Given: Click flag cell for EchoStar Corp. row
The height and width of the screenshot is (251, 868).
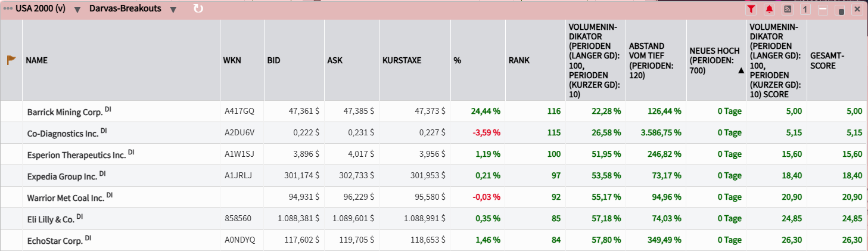Looking at the screenshot, I should tap(11, 240).
